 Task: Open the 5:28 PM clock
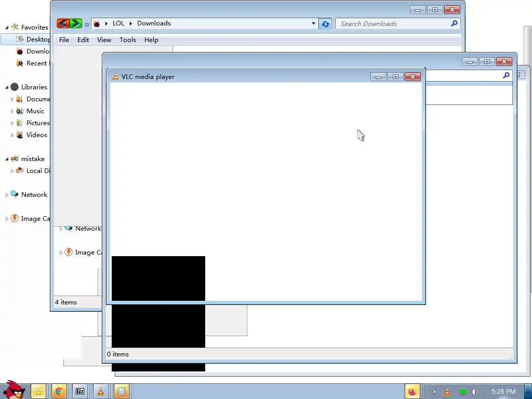(x=503, y=392)
